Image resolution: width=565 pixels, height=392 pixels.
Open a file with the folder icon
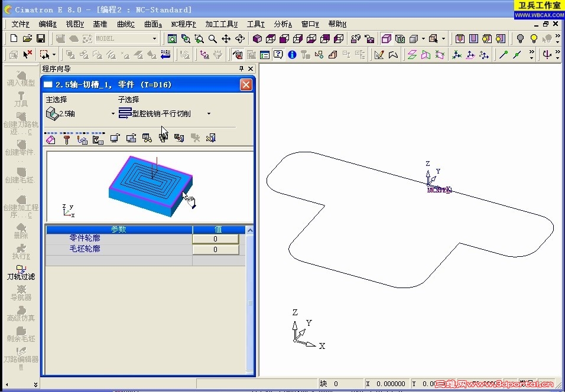click(x=27, y=38)
